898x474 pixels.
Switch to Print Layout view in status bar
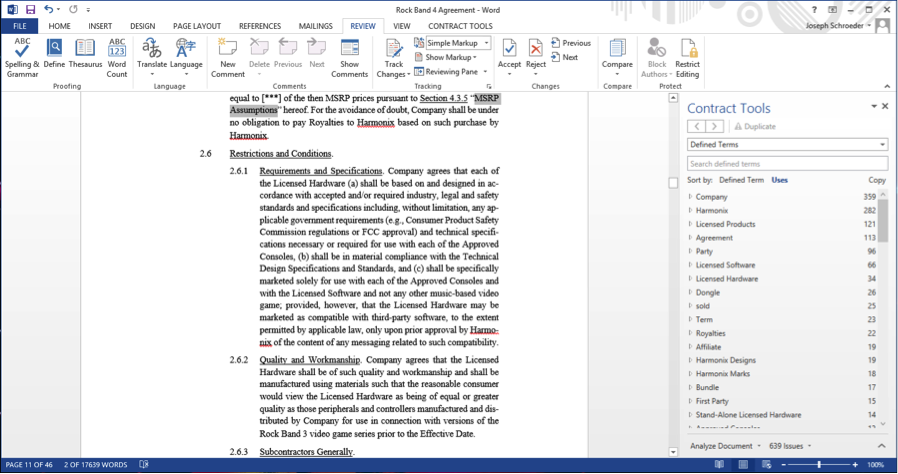(x=743, y=465)
